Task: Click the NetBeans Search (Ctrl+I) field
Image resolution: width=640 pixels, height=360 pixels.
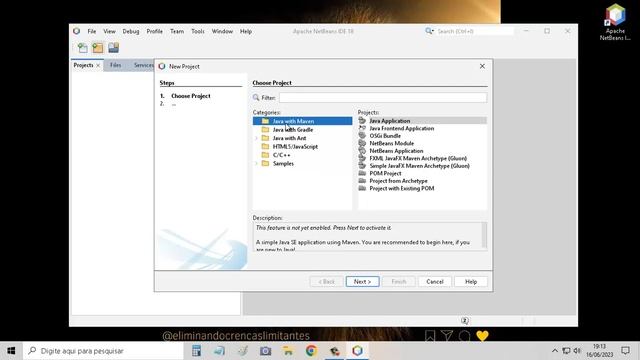Action: pos(475,31)
